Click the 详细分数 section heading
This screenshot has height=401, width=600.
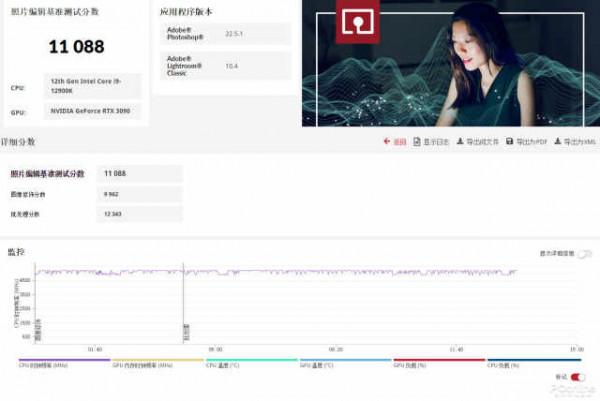click(18, 142)
